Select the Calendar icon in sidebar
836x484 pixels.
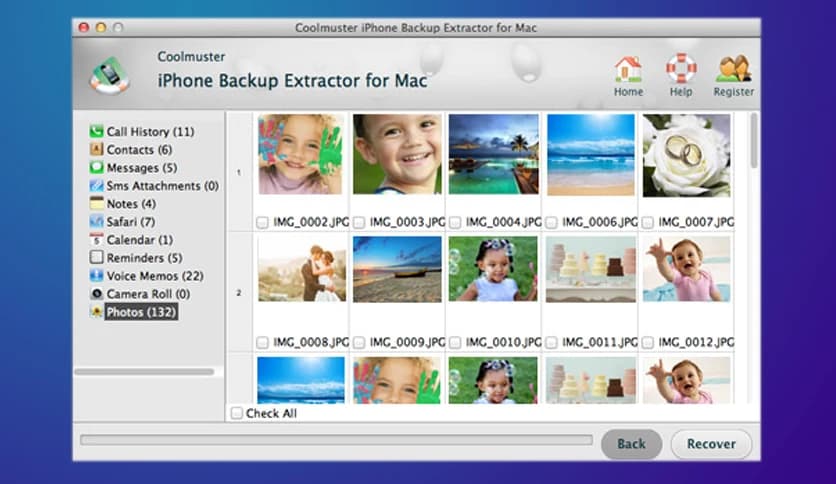97,239
